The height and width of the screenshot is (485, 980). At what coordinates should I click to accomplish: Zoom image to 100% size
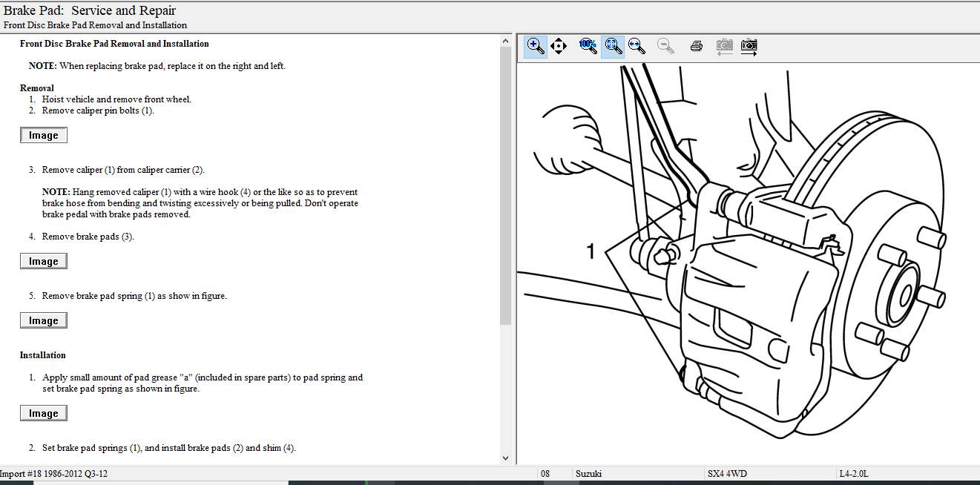[588, 46]
